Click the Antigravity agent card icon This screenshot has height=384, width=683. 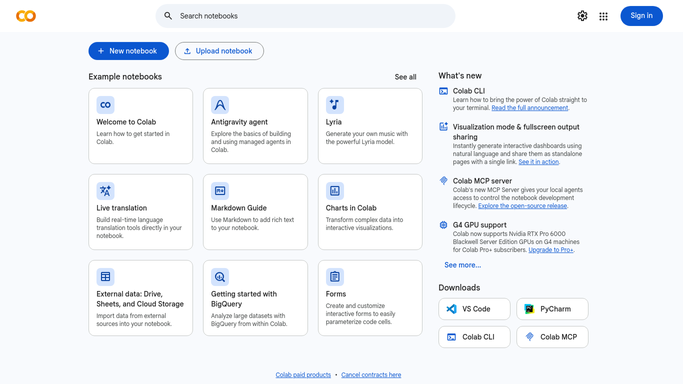click(x=220, y=105)
